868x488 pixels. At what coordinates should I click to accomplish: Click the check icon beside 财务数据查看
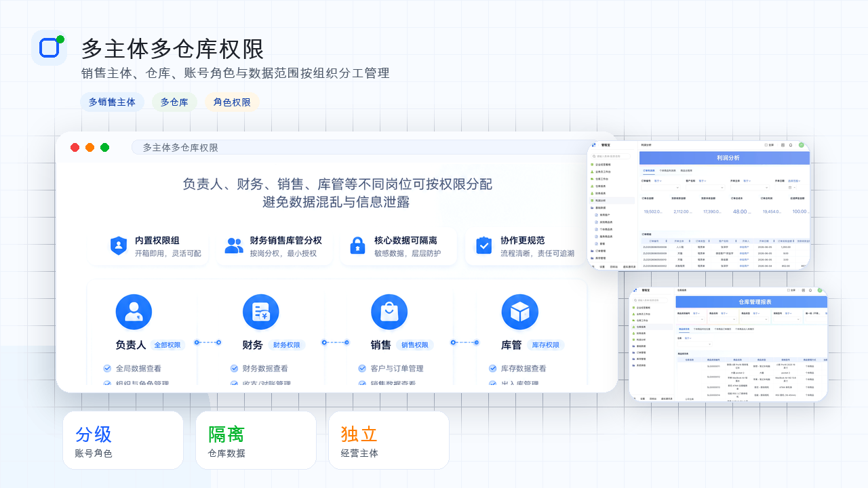click(235, 368)
